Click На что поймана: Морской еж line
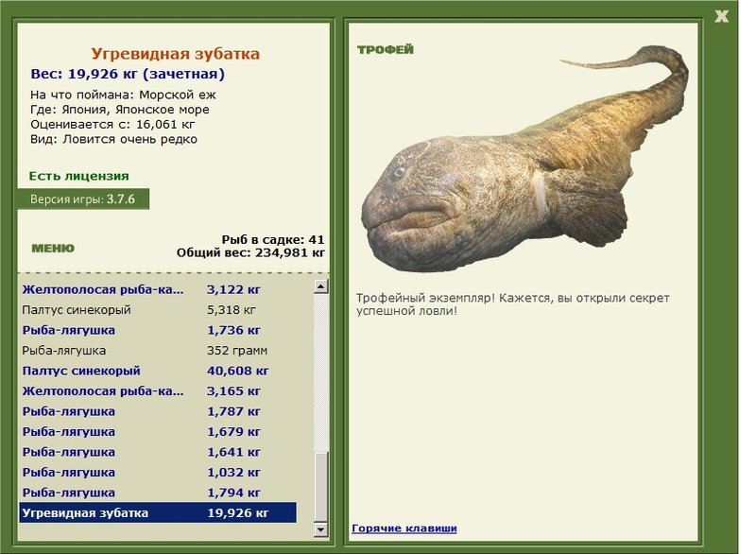 point(124,95)
